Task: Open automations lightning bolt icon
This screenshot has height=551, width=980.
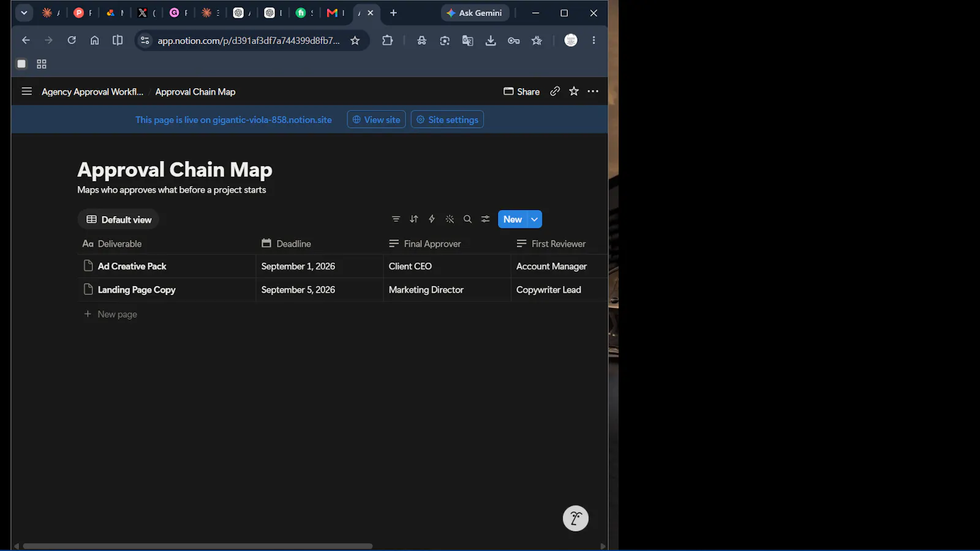Action: [432, 219]
